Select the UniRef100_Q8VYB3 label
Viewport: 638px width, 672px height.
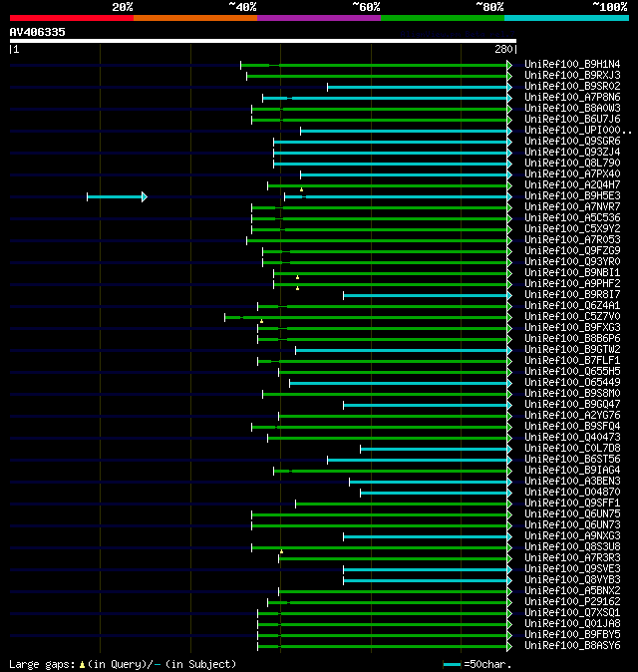572,580
